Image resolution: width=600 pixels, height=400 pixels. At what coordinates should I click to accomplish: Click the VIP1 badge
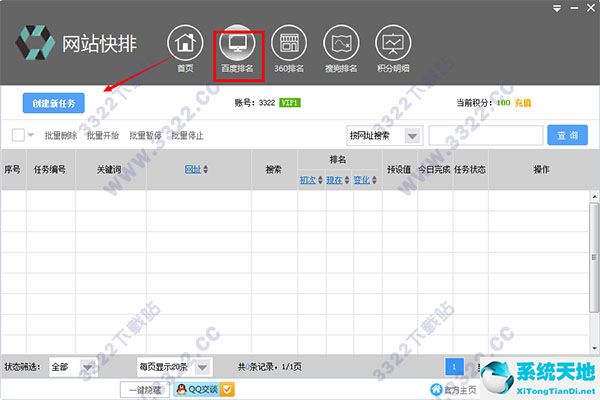coord(290,103)
